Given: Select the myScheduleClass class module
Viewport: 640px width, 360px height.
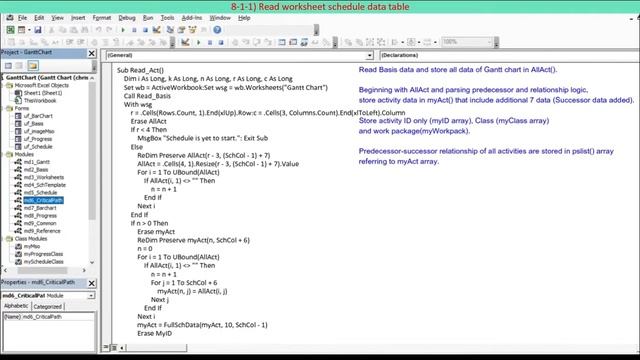Looking at the screenshot, I should [x=43, y=262].
